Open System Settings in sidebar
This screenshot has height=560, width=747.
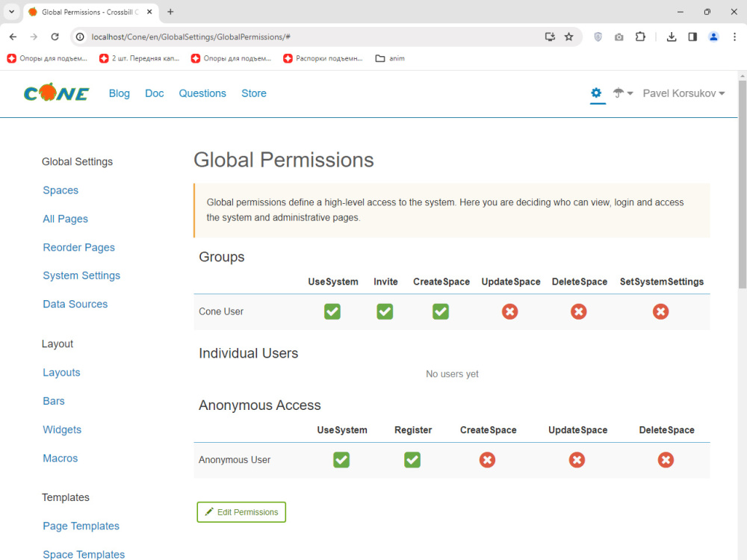pyautogui.click(x=81, y=276)
